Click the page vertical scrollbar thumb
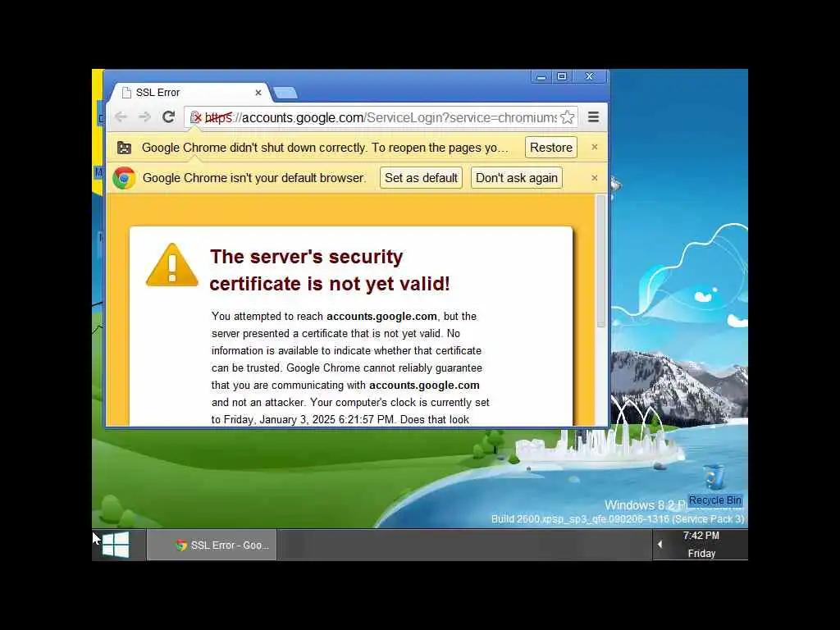 click(x=601, y=261)
